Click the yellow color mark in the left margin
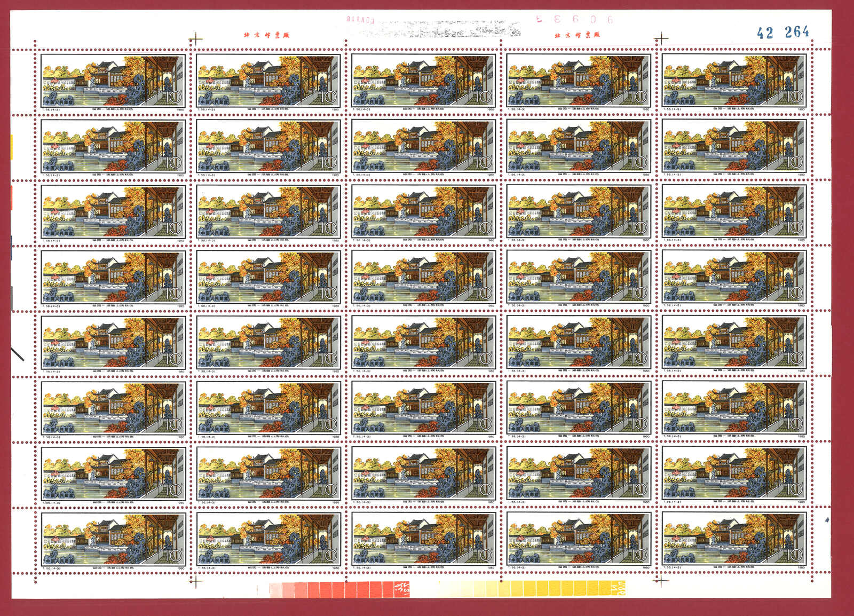The width and height of the screenshot is (854, 616). tap(12, 146)
